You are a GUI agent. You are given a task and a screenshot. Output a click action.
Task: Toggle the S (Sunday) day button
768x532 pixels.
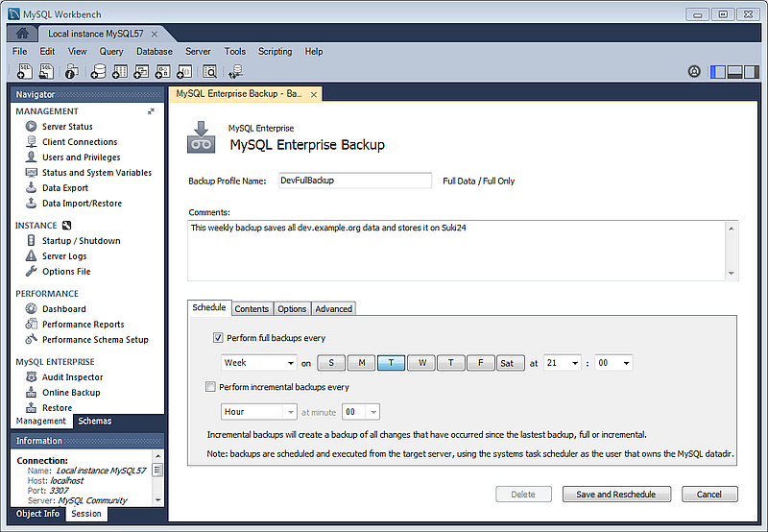[x=331, y=363]
